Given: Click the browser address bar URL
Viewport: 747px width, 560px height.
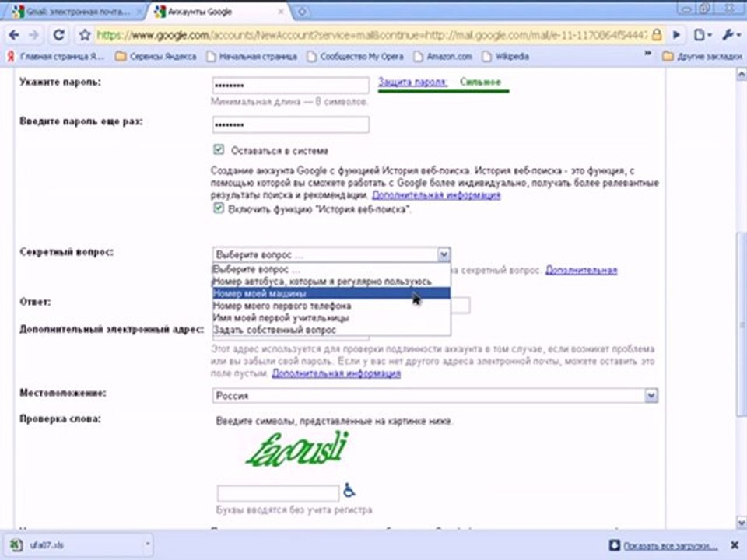Looking at the screenshot, I should [372, 35].
